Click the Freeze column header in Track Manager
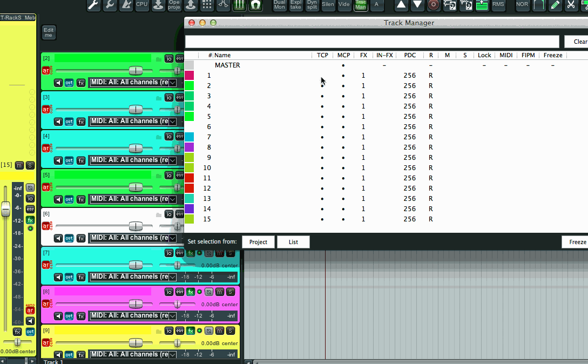 [x=553, y=55]
